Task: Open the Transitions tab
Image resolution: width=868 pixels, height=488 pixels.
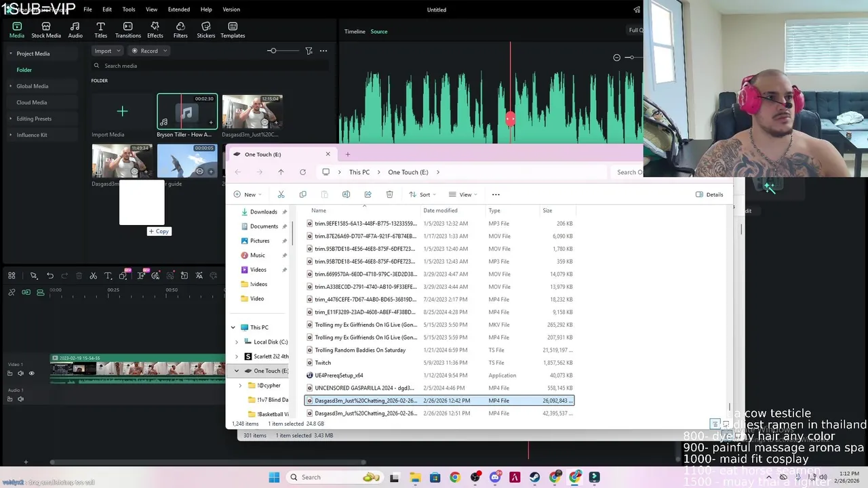Action: pyautogui.click(x=128, y=30)
